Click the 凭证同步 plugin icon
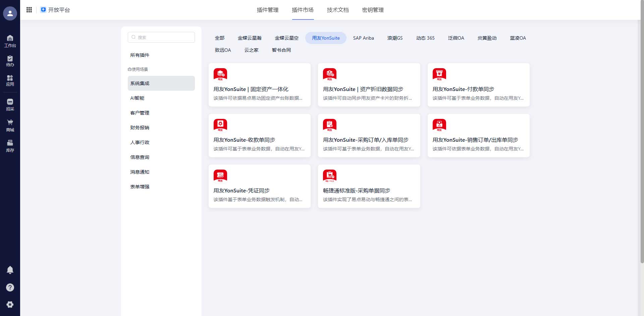 click(x=220, y=176)
